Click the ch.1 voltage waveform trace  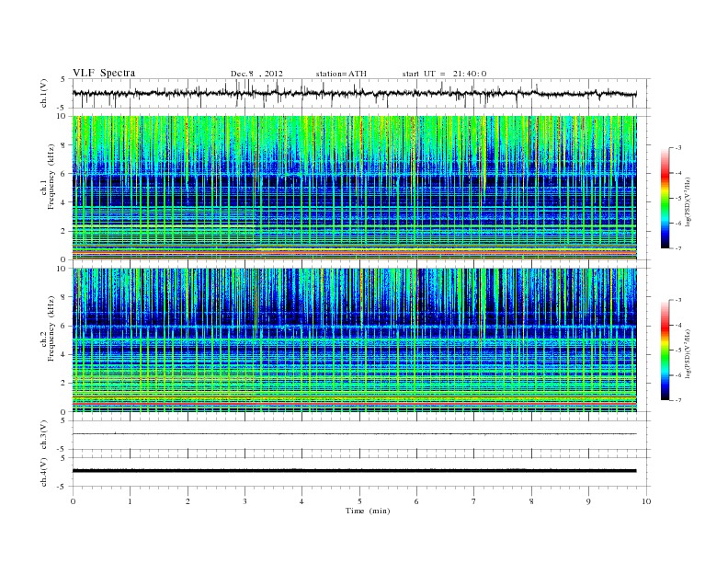(x=355, y=93)
